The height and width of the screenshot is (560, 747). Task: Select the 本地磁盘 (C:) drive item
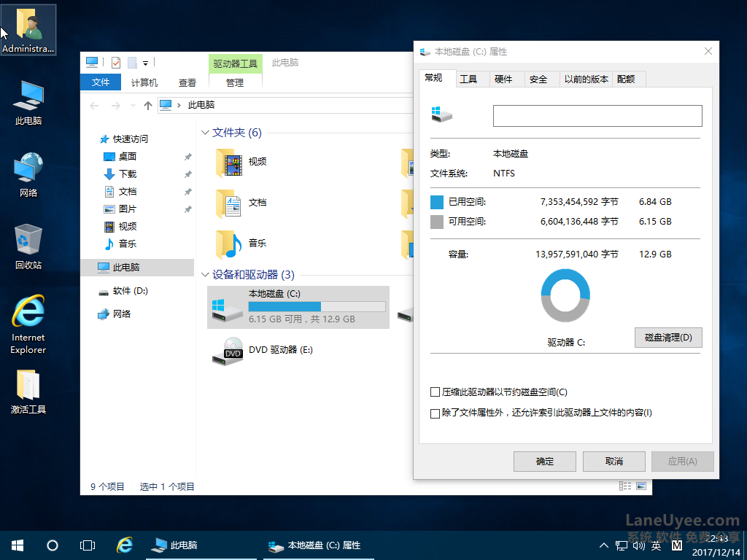click(298, 307)
